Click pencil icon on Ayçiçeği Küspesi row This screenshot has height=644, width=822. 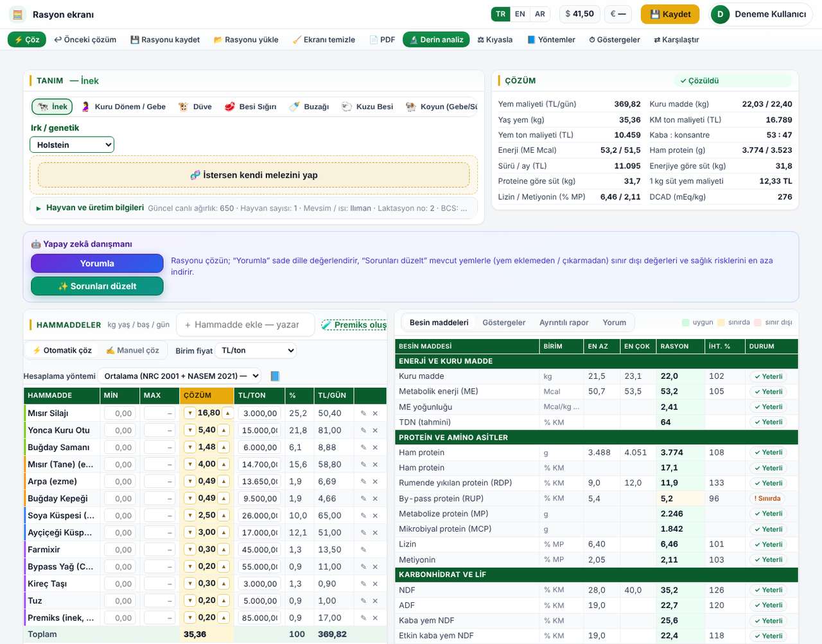[363, 533]
